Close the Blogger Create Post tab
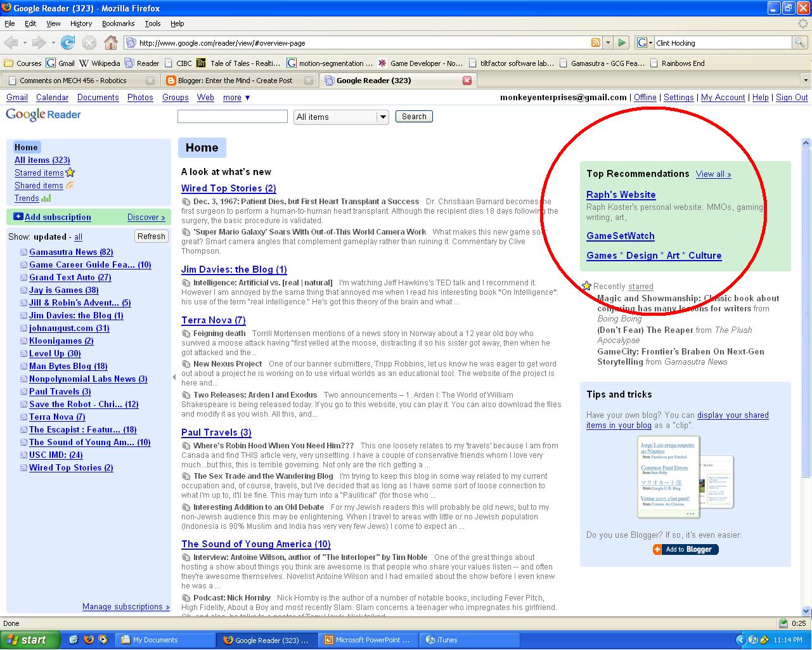Screen dimensions: 812x650 (x=309, y=81)
